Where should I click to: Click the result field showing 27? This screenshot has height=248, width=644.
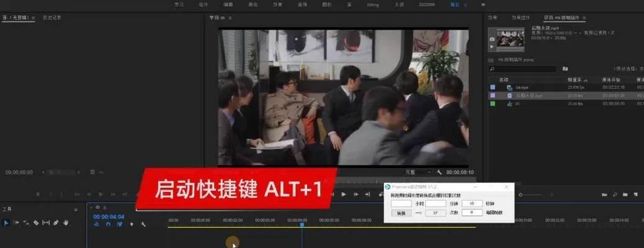436,213
